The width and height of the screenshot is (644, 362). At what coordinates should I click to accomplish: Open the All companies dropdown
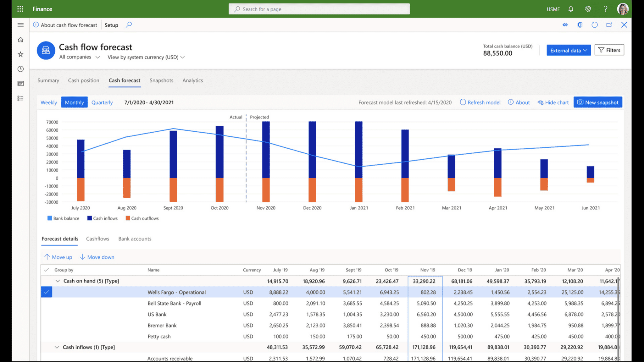click(80, 57)
